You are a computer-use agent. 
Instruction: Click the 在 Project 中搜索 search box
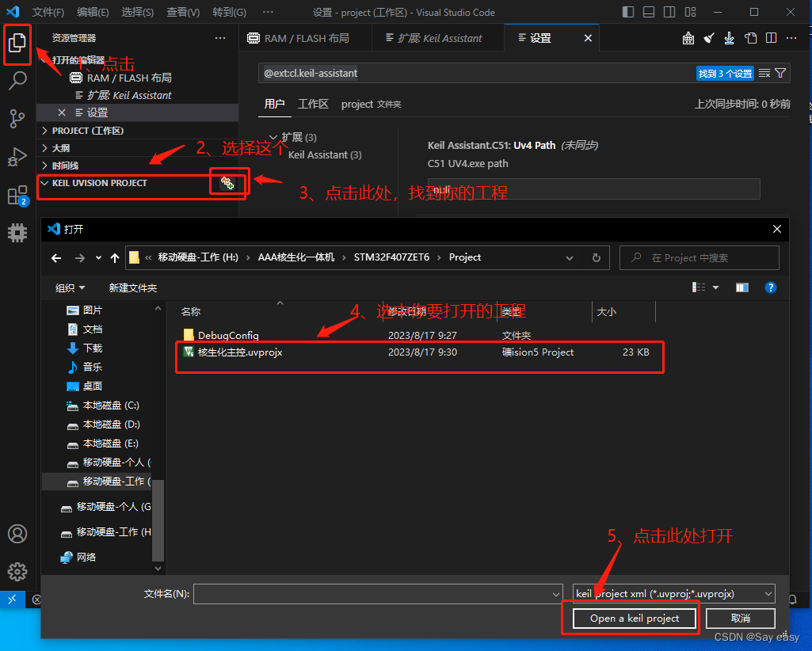(699, 258)
